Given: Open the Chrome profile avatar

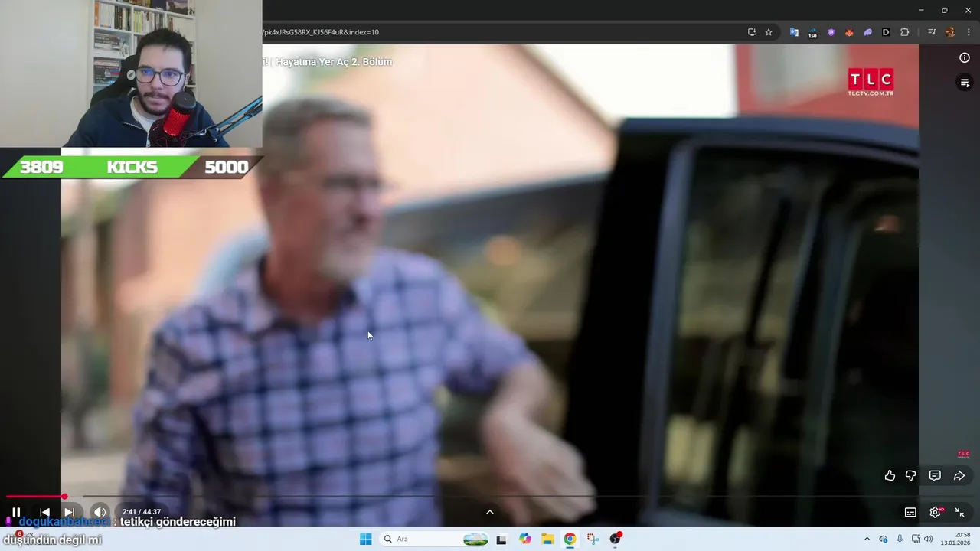Looking at the screenshot, I should coord(950,32).
